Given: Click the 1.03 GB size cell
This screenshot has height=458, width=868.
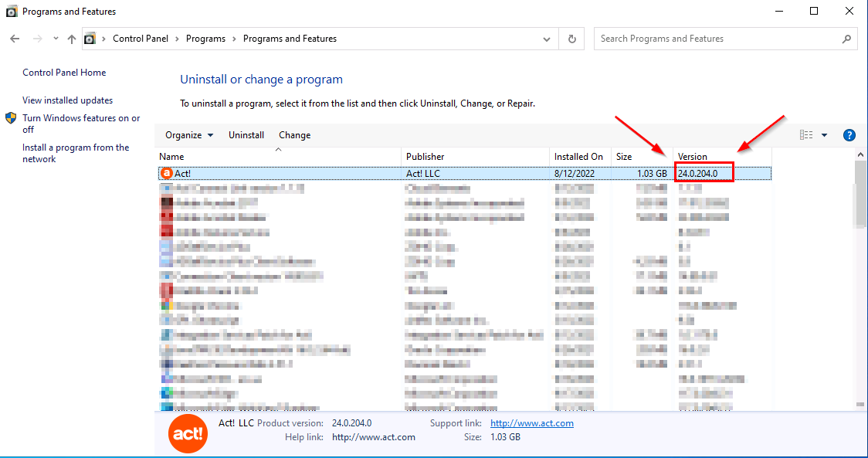Looking at the screenshot, I should [x=652, y=173].
